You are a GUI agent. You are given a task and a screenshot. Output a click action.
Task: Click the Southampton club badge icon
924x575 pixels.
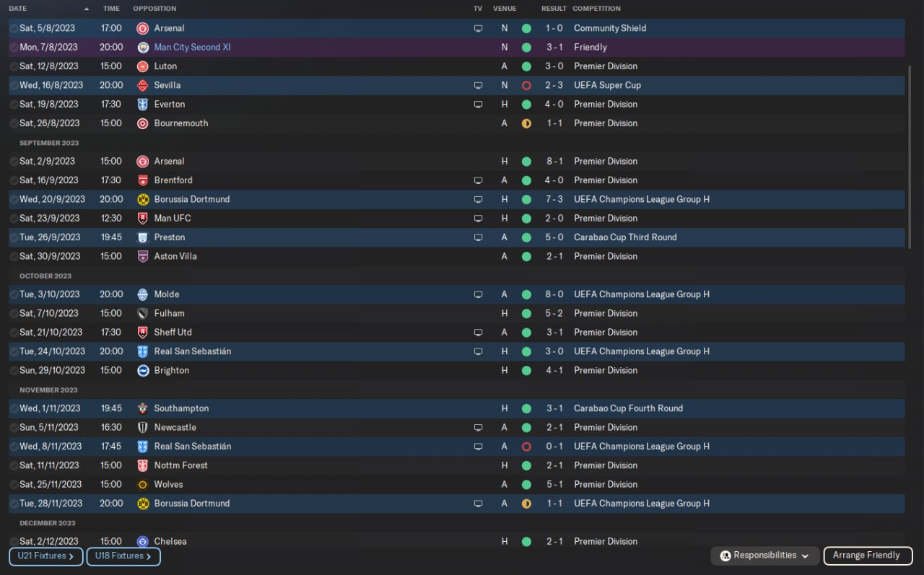(x=142, y=408)
